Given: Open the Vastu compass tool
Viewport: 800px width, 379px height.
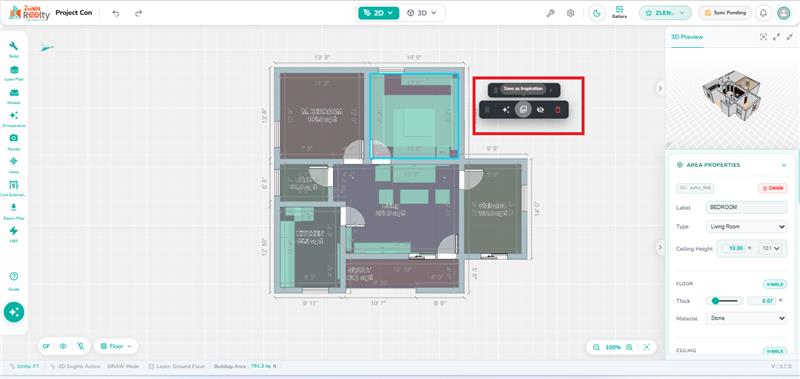Looking at the screenshot, I should pyautogui.click(x=14, y=165).
